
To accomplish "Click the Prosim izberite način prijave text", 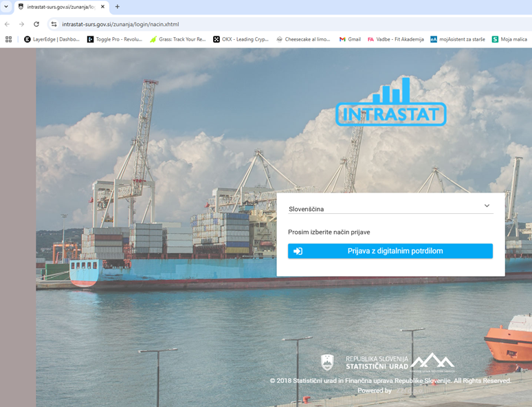I will 329,232.
